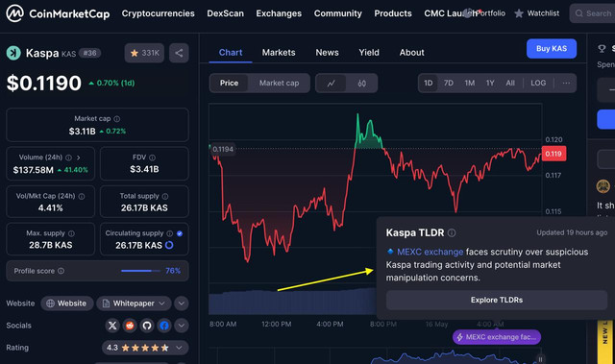
Task: Show Vol/Mkt Cap info icon
Action: 82,196
